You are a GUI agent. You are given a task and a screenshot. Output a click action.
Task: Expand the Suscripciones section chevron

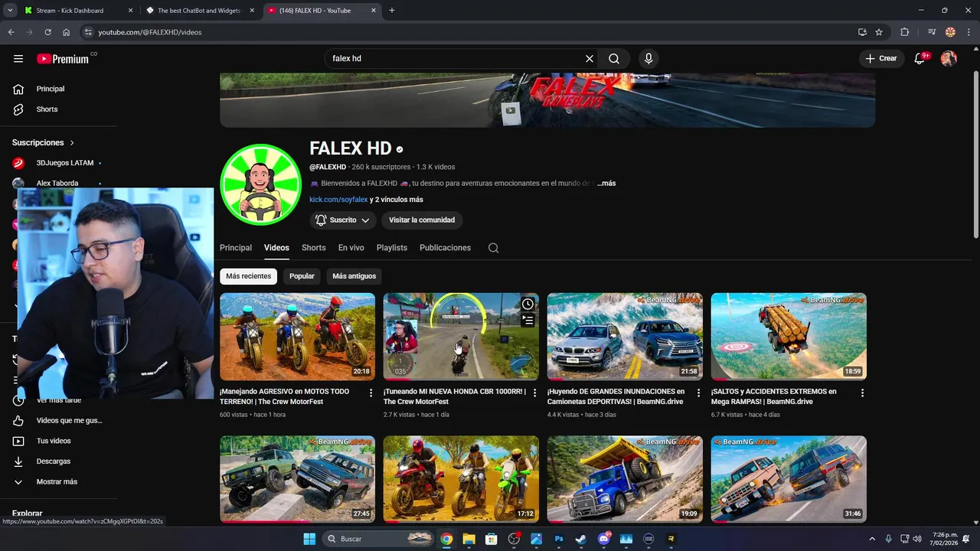[72, 143]
